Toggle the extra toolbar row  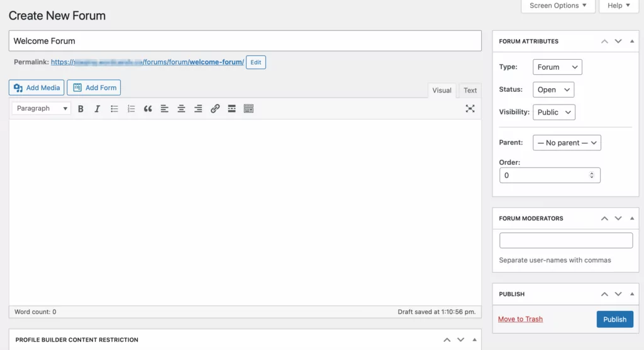point(248,109)
